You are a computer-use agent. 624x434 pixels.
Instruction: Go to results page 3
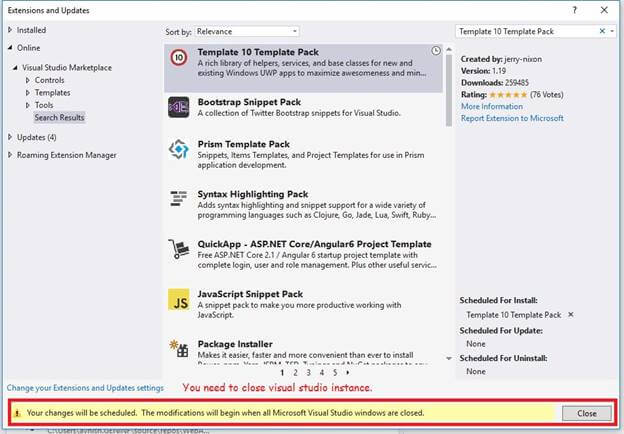[x=308, y=373]
